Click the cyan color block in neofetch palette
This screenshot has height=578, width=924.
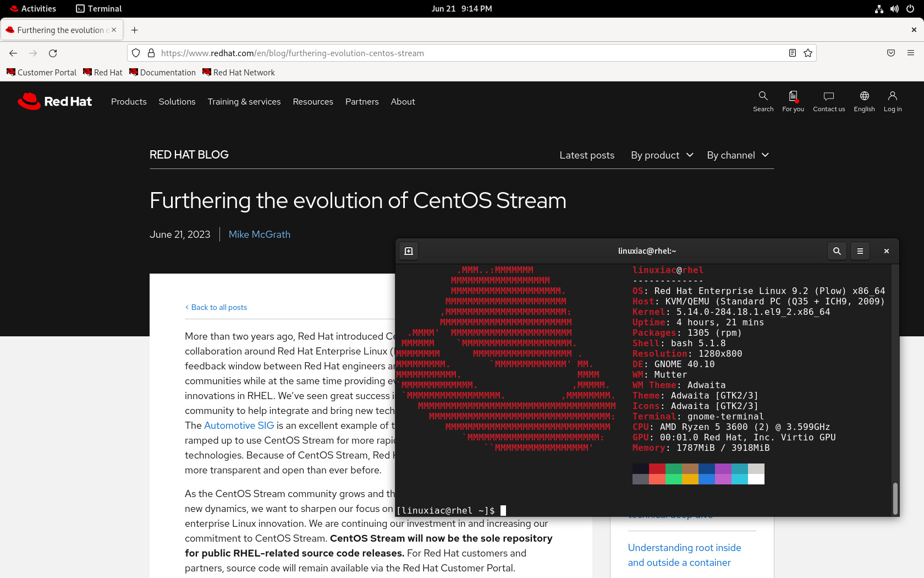(x=740, y=469)
